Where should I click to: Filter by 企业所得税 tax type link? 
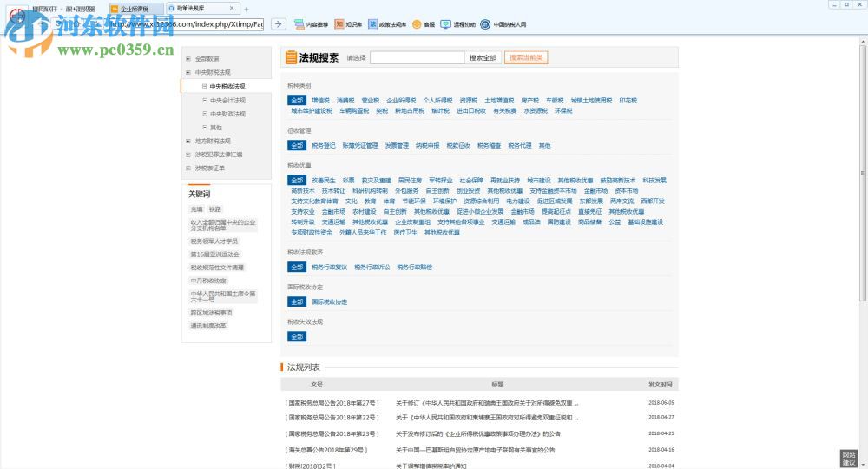point(401,100)
